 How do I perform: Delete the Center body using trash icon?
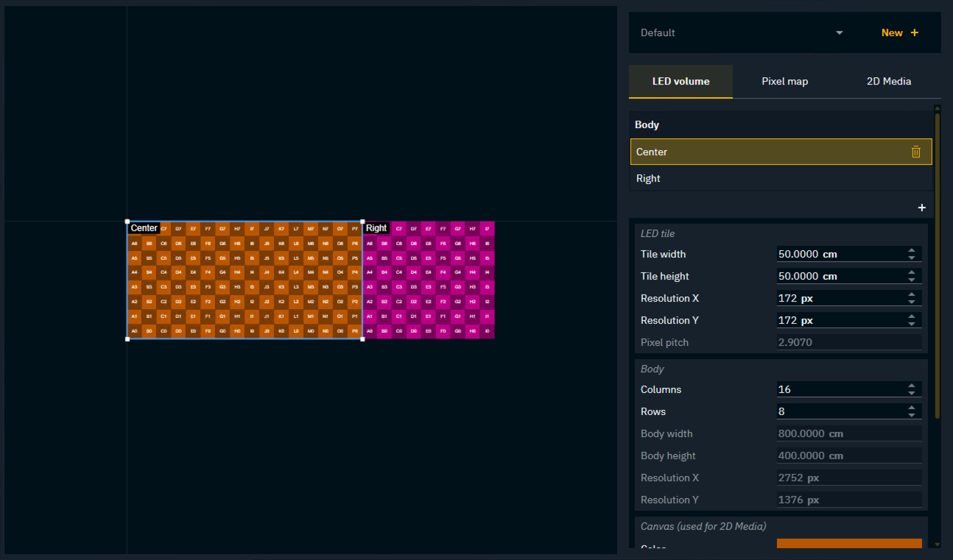[915, 152]
